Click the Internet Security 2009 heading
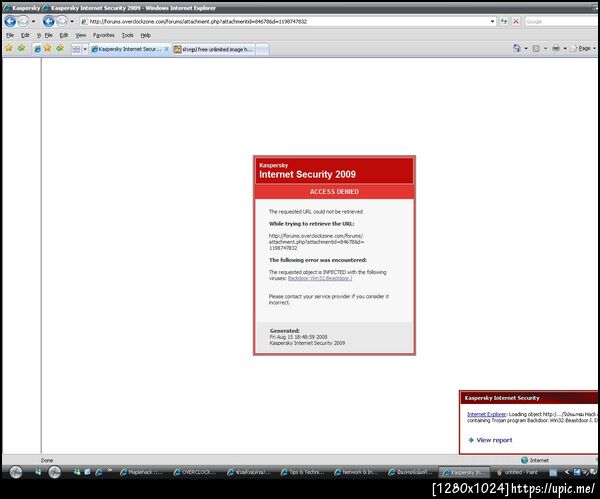The width and height of the screenshot is (600, 499). pyautogui.click(x=307, y=174)
